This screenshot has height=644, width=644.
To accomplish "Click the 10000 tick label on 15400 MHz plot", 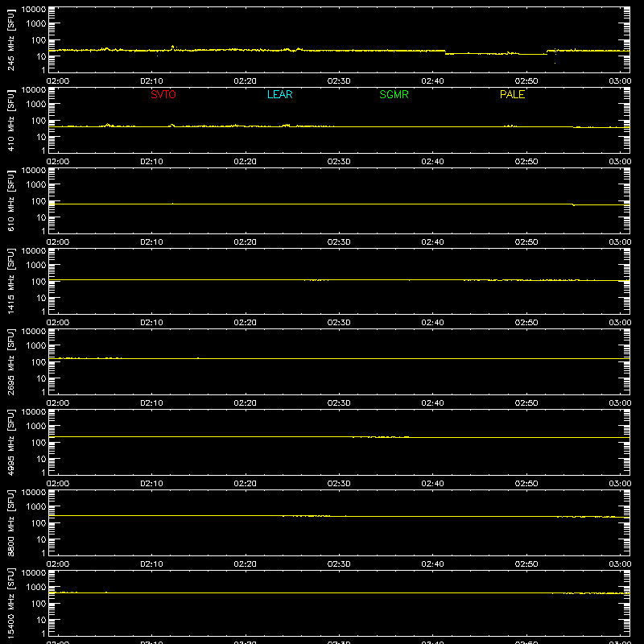I will (34, 573).
